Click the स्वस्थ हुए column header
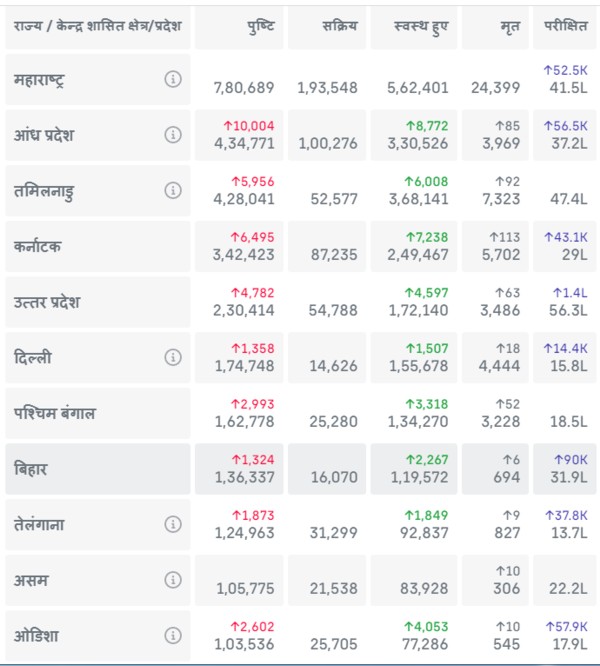The image size is (600, 666). pyautogui.click(x=422, y=24)
